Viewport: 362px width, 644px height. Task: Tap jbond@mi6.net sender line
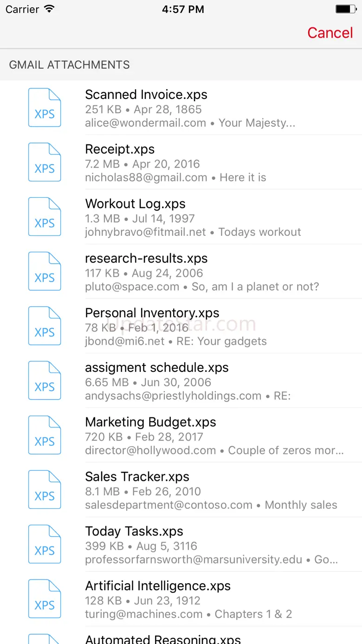tap(176, 341)
